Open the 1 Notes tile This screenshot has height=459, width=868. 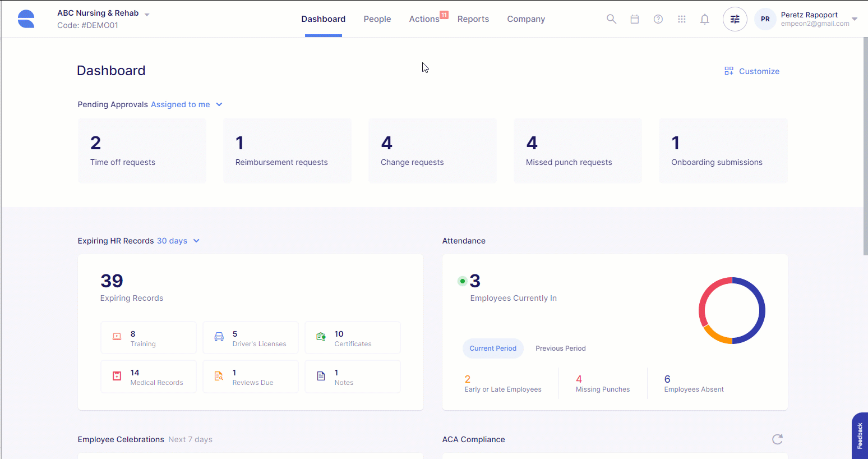coord(353,377)
